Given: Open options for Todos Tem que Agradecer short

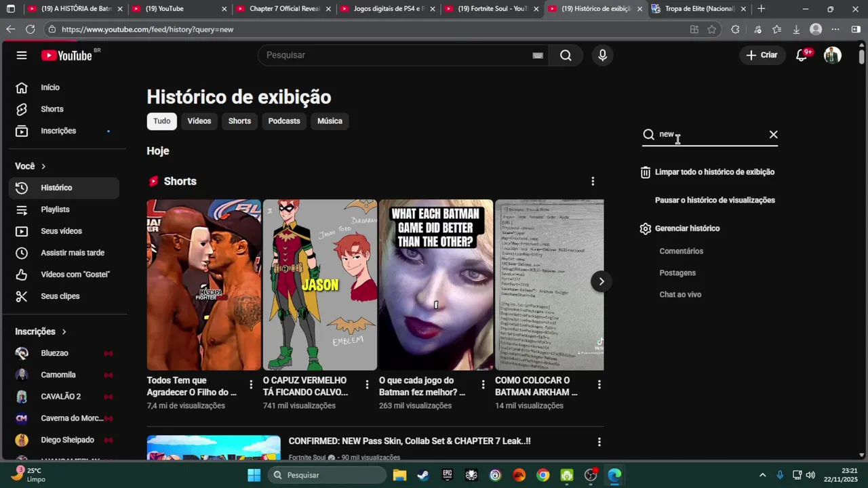Looking at the screenshot, I should pos(251,384).
